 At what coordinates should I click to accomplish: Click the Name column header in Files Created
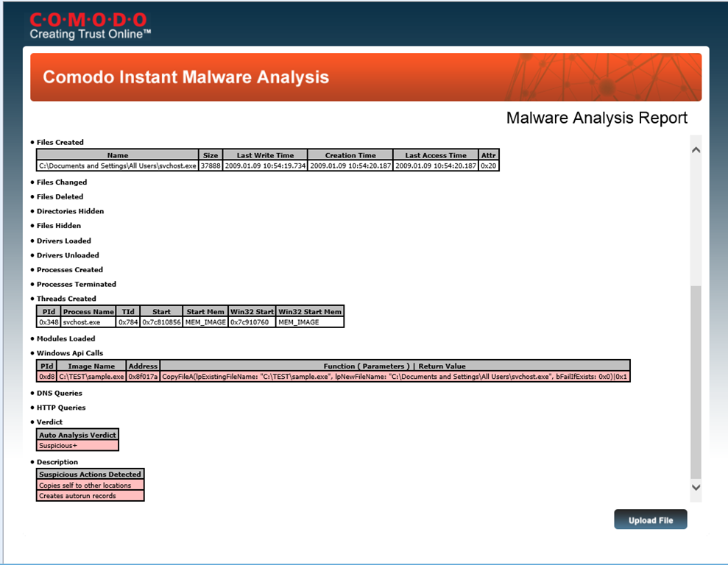(x=118, y=155)
